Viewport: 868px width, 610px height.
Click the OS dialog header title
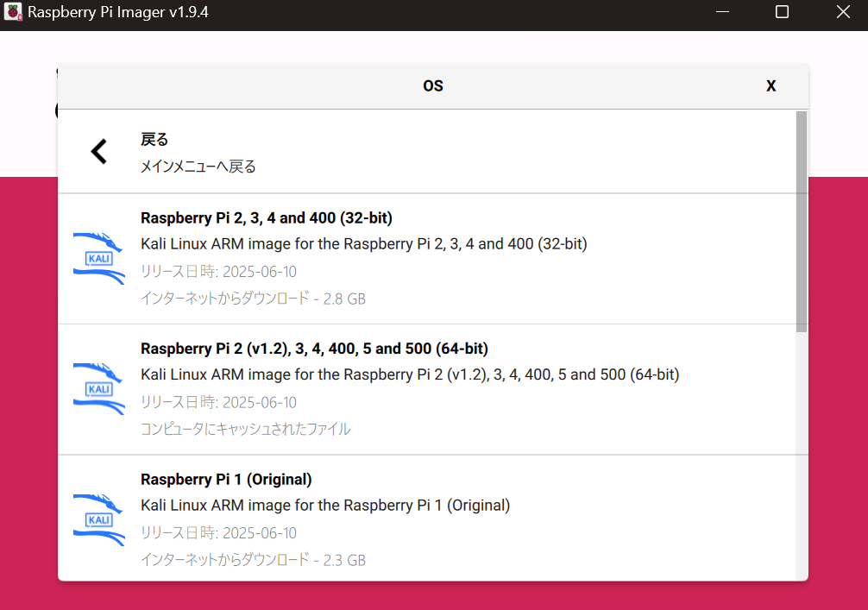tap(433, 85)
